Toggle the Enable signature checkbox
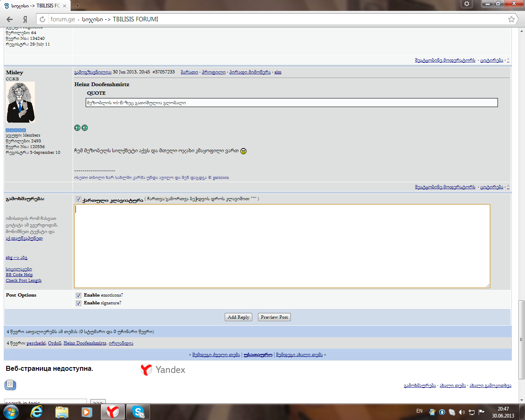 point(78,303)
